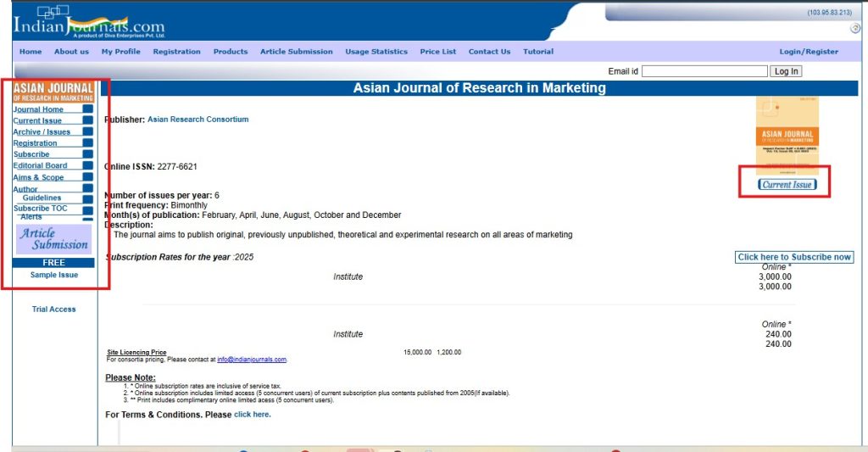
Task: Click blue square beside Editorial Board
Action: (x=87, y=165)
